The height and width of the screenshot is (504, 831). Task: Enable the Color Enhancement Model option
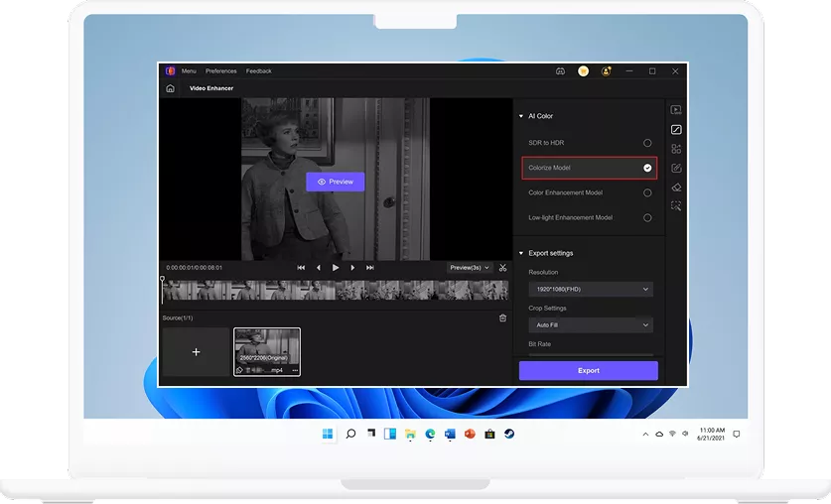(647, 192)
